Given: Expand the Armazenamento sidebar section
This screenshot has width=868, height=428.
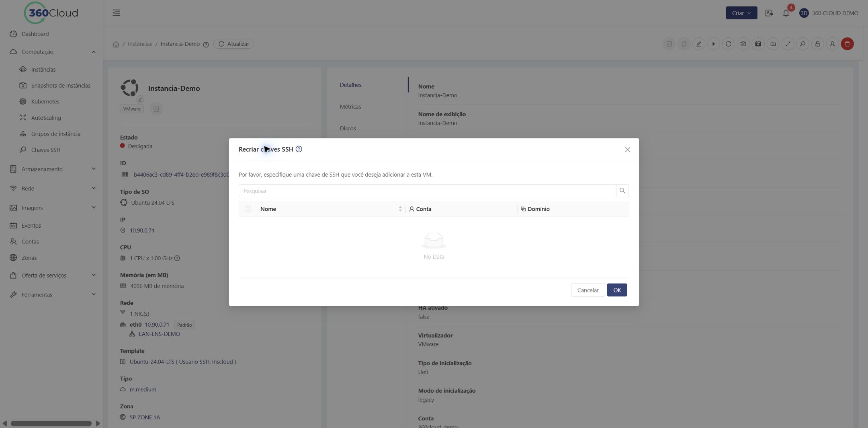Looking at the screenshot, I should point(93,169).
